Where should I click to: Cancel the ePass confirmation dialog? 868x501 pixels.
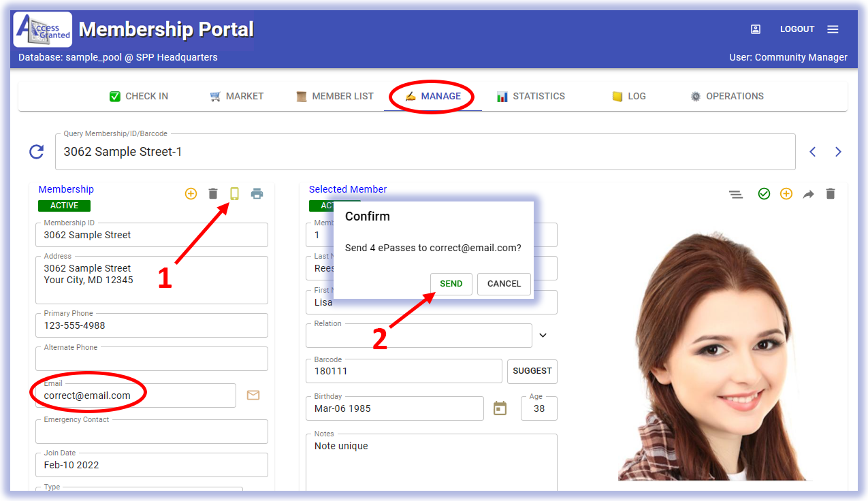(504, 284)
